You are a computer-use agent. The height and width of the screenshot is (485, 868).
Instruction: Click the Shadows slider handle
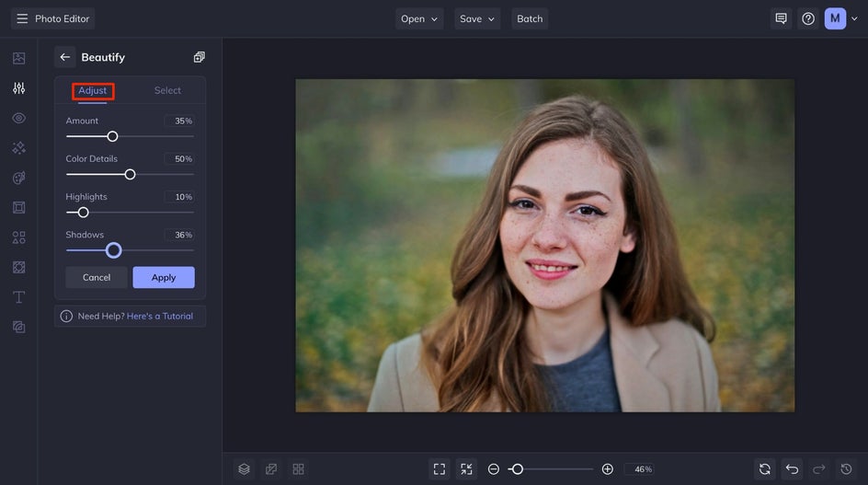pyautogui.click(x=113, y=250)
